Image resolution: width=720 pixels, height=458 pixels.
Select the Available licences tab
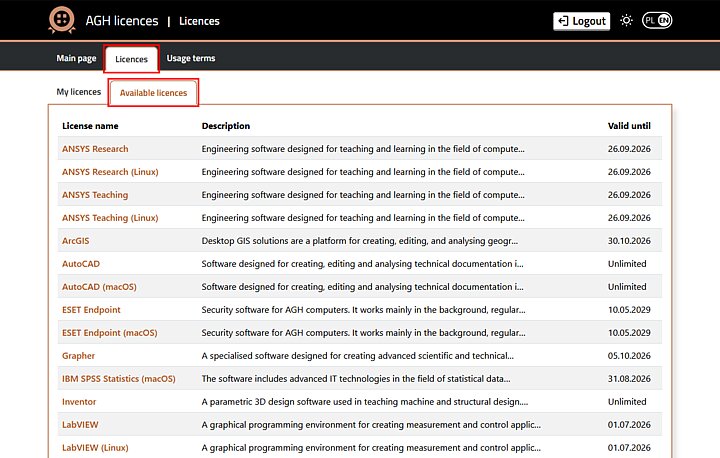(153, 93)
